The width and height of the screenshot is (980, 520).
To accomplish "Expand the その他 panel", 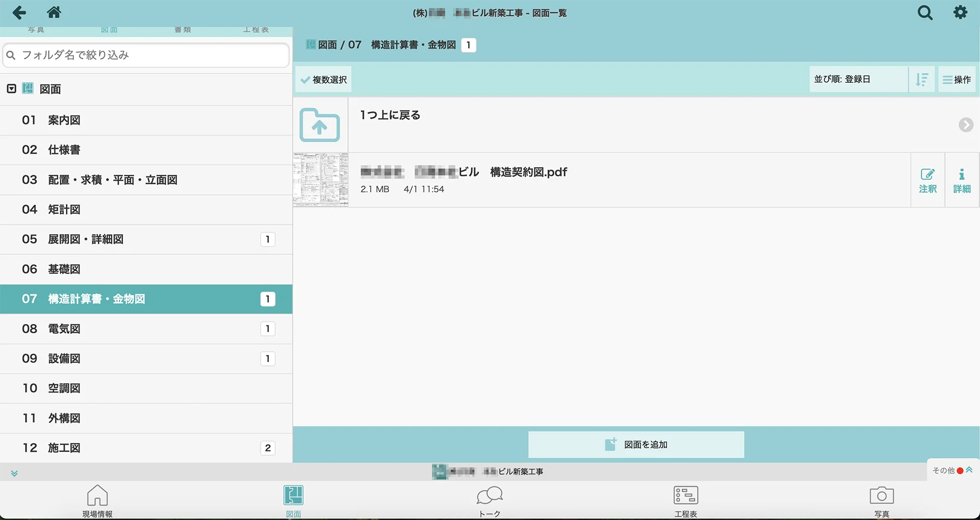I will (953, 470).
